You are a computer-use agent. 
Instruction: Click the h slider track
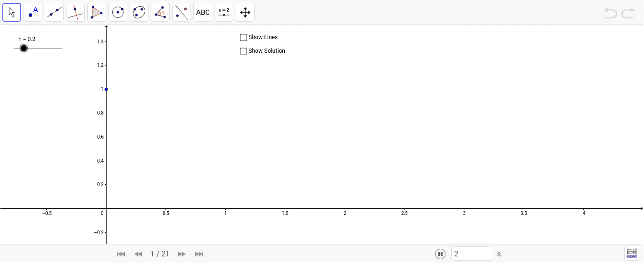tap(38, 48)
